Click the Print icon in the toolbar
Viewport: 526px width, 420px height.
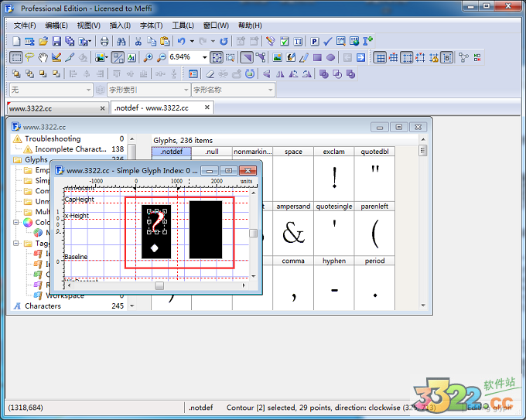tap(104, 41)
